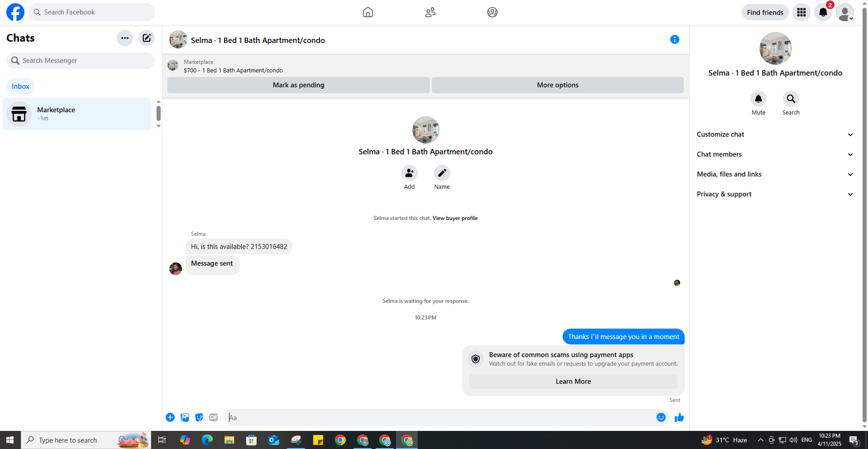Open weather widget showing 31°C Haze
Image resolution: width=868 pixels, height=449 pixels.
click(724, 440)
